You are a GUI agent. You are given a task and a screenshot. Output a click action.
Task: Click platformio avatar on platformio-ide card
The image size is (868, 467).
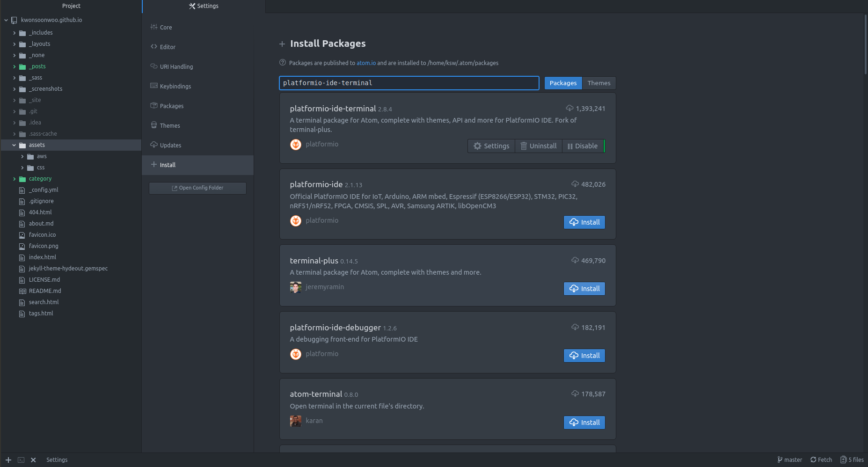(296, 221)
